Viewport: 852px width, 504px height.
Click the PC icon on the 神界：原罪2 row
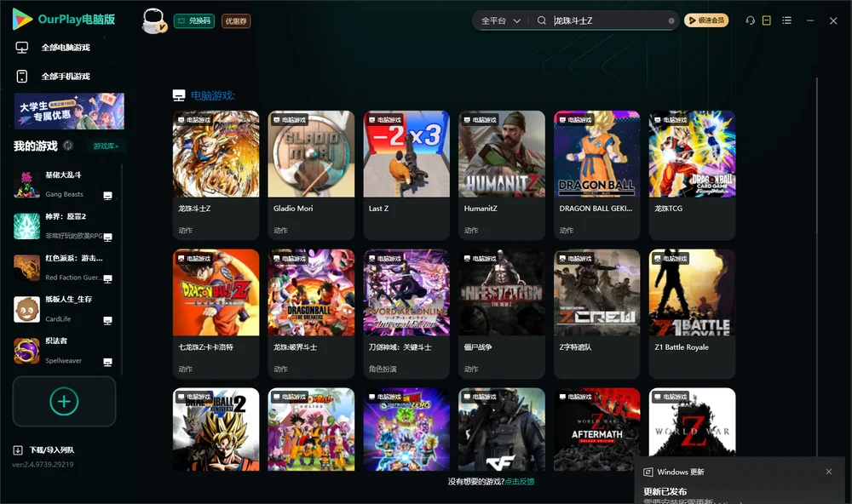point(107,237)
